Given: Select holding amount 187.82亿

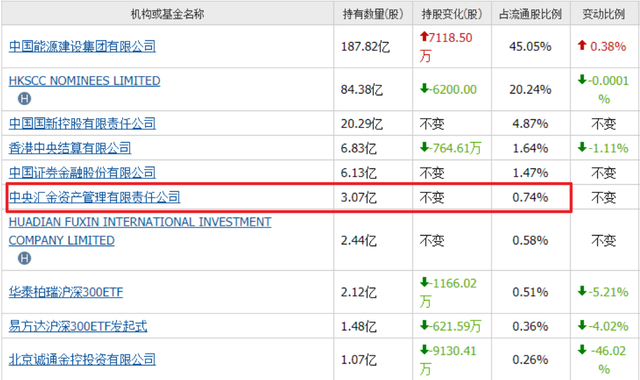Looking at the screenshot, I should pos(365,47).
